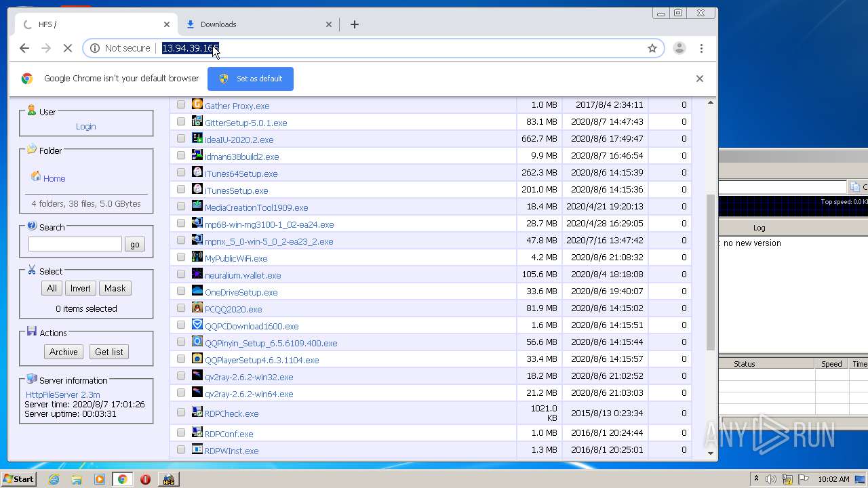
Task: Click the RDPWInst.exe file icon
Action: (x=197, y=449)
